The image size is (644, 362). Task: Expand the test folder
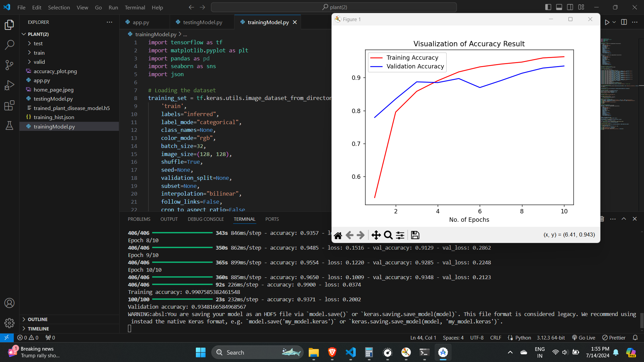[38, 44]
